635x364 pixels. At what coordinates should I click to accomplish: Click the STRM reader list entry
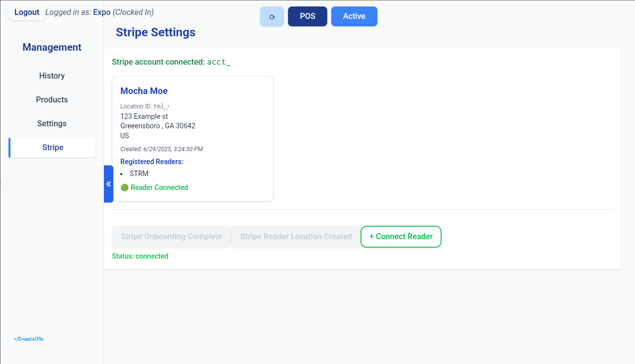140,174
